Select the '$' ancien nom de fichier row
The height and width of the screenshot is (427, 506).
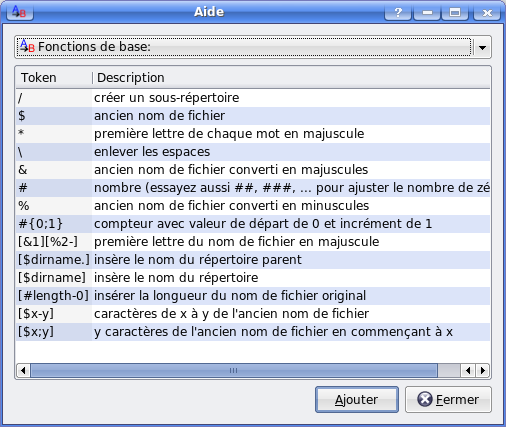[253, 116]
